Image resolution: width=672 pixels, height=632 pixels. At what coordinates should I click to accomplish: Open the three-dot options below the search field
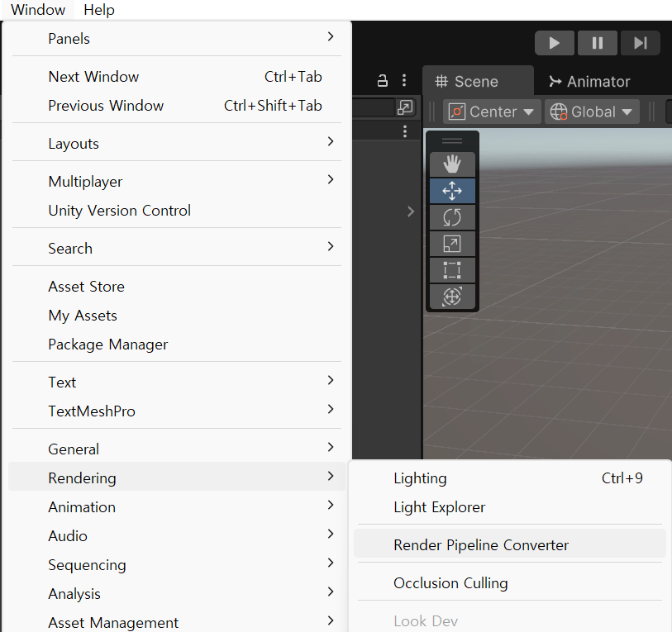pyautogui.click(x=405, y=131)
